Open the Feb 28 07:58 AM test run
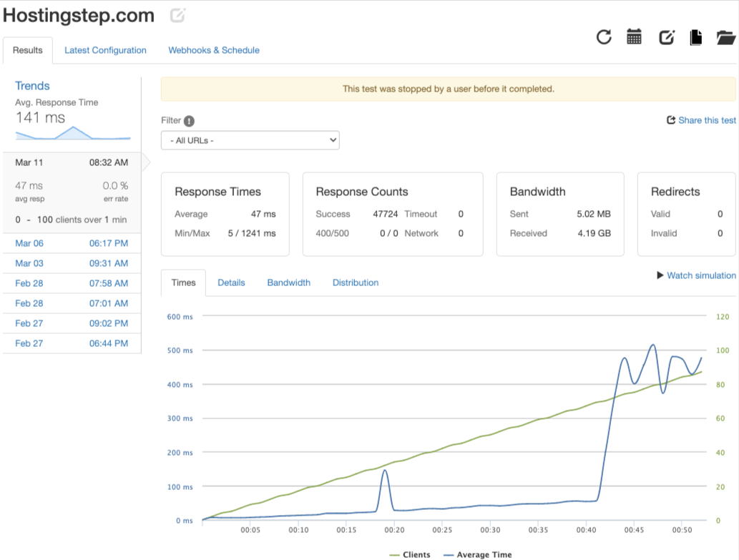This screenshot has height=560, width=739. [x=72, y=283]
